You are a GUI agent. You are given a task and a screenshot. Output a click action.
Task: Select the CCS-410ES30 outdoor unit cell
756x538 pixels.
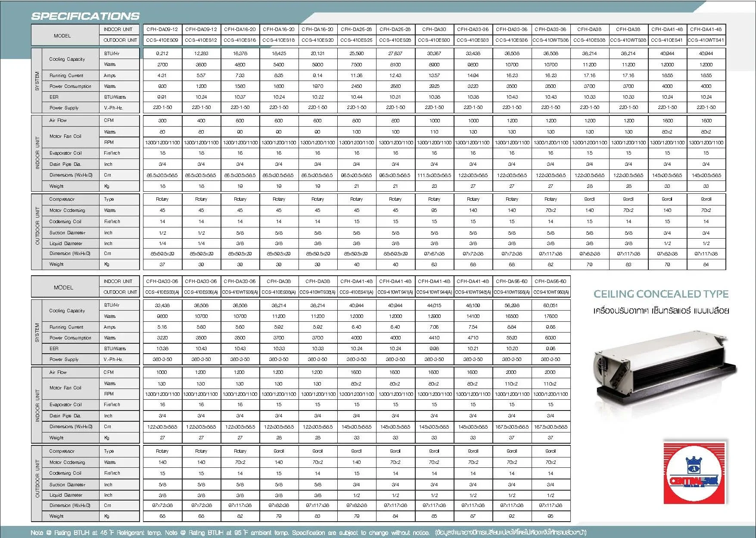point(434,40)
